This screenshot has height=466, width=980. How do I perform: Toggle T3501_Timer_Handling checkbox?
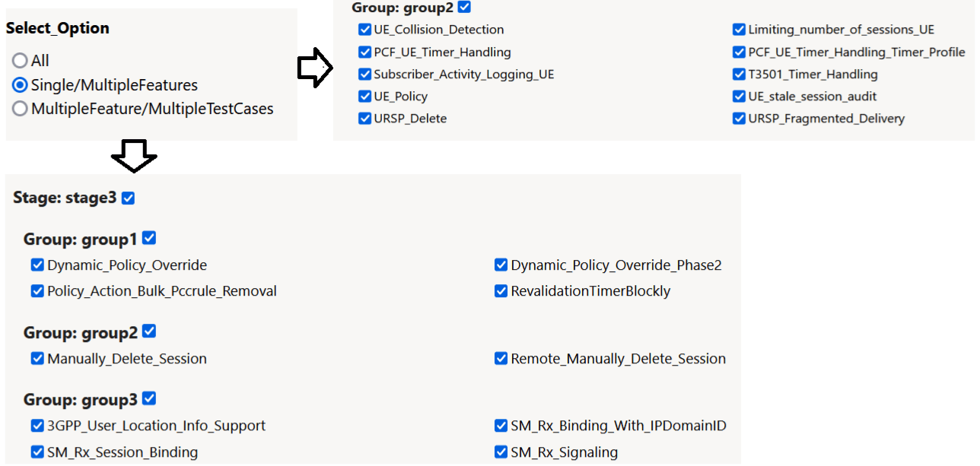pyautogui.click(x=739, y=74)
